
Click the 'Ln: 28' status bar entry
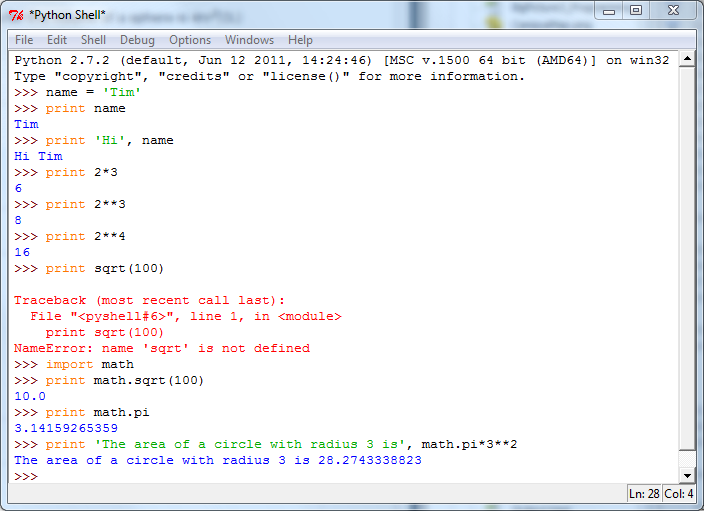click(x=644, y=494)
